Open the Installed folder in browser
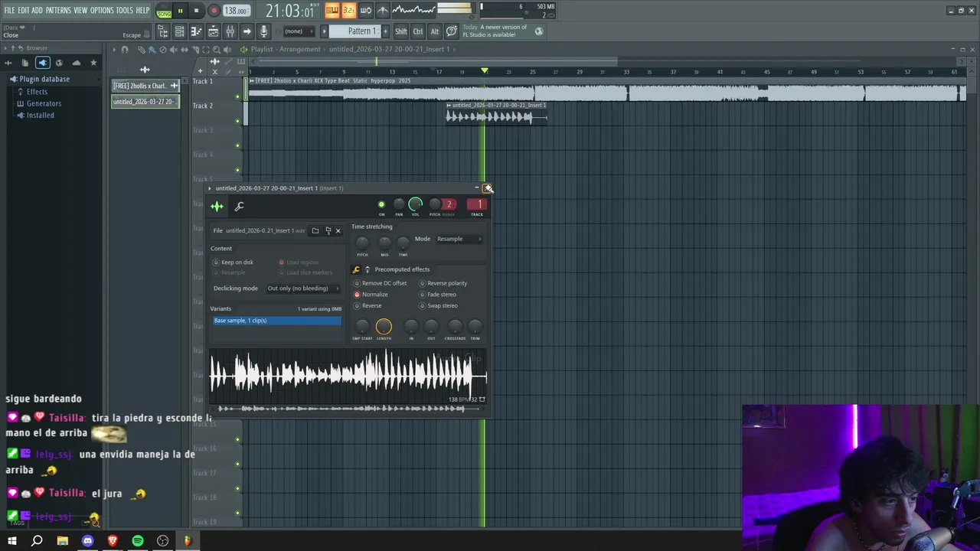 (x=40, y=116)
